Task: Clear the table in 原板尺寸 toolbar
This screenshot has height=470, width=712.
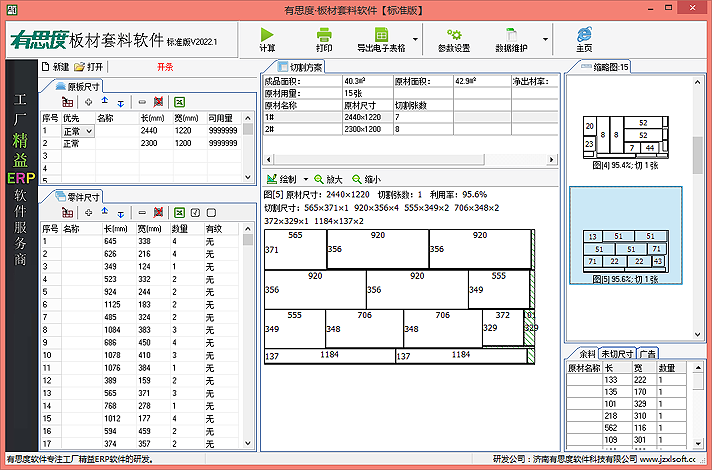Action: point(68,102)
